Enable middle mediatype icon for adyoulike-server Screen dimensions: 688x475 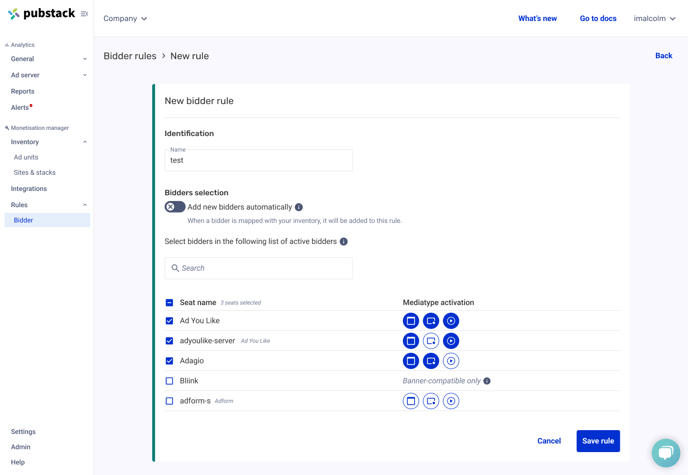[431, 341]
